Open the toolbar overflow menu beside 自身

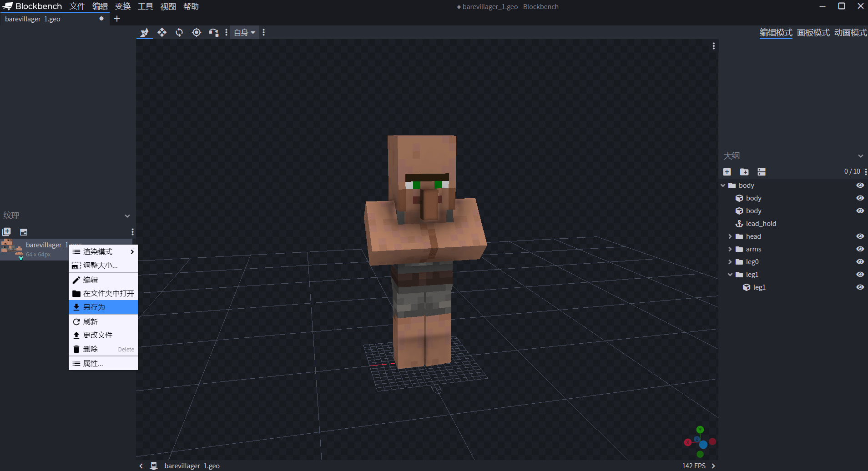click(x=264, y=32)
